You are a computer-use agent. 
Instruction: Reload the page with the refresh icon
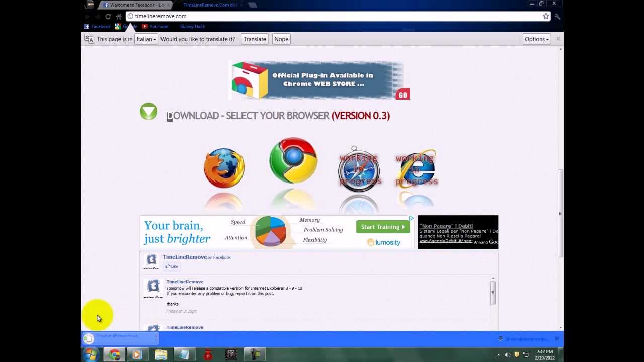tap(108, 16)
